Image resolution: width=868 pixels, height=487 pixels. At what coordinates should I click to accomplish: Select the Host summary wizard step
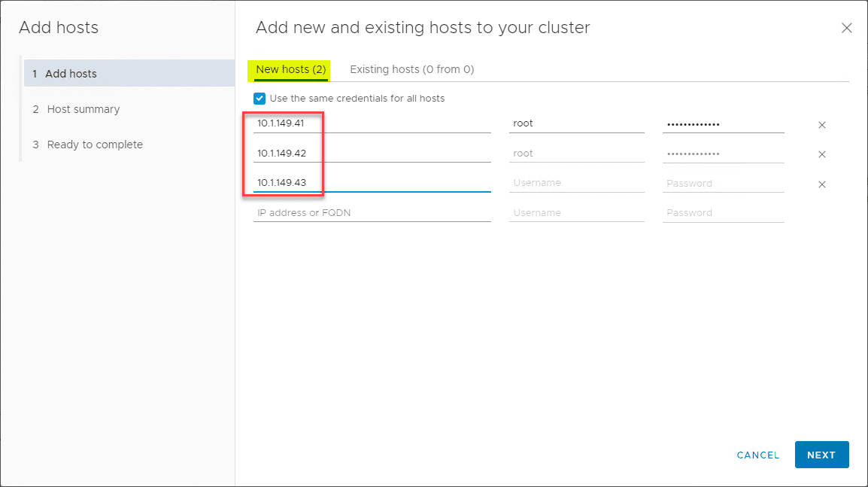pos(83,108)
